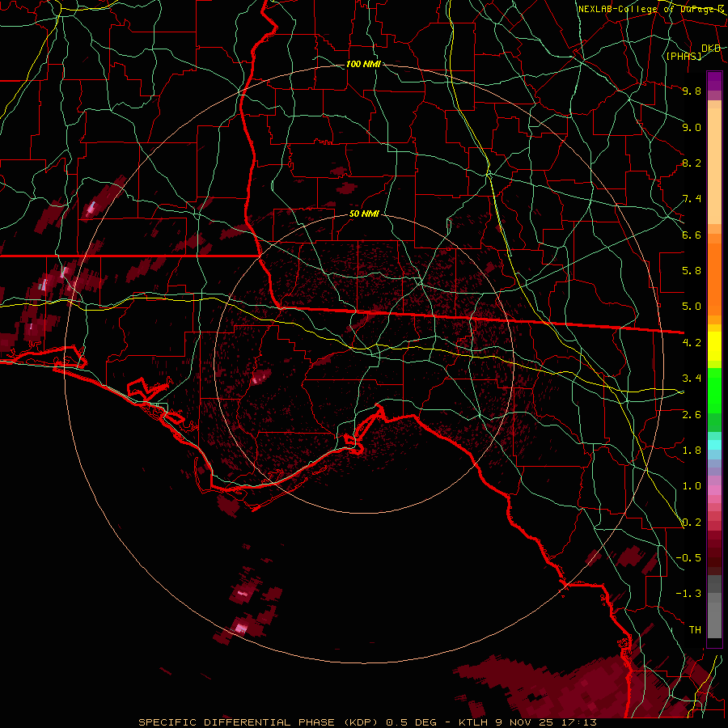
Task: Click the 1.0 scale value
Action: (x=692, y=486)
